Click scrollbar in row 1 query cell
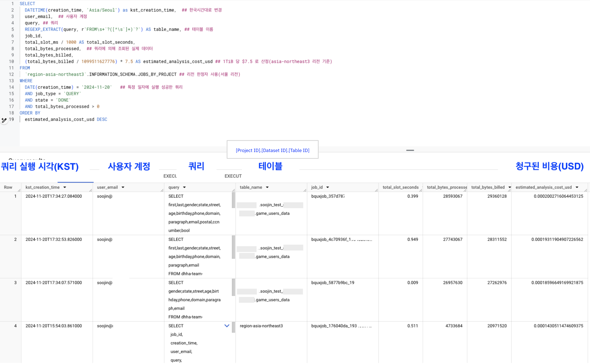 pos(233,200)
